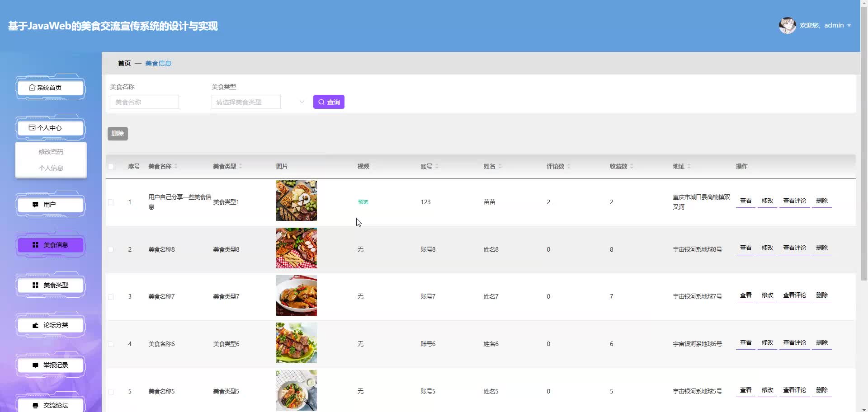Open the food image for 美食名称7

(297, 295)
